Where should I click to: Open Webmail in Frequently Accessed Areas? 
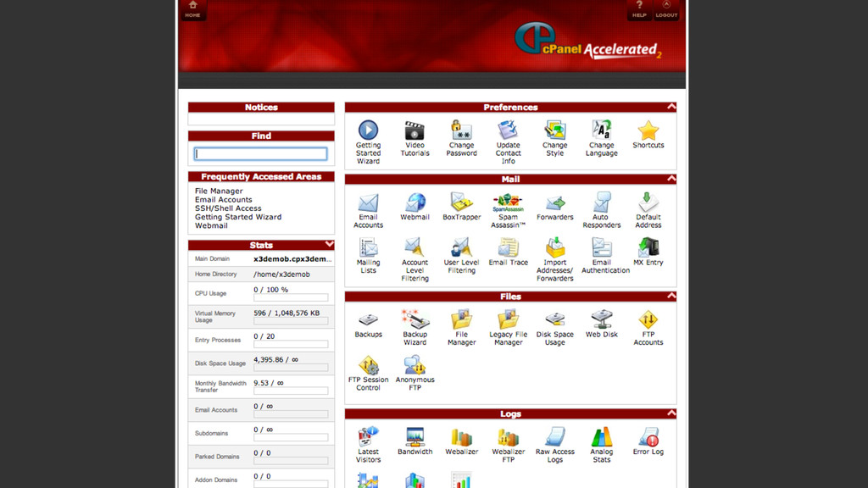211,225
